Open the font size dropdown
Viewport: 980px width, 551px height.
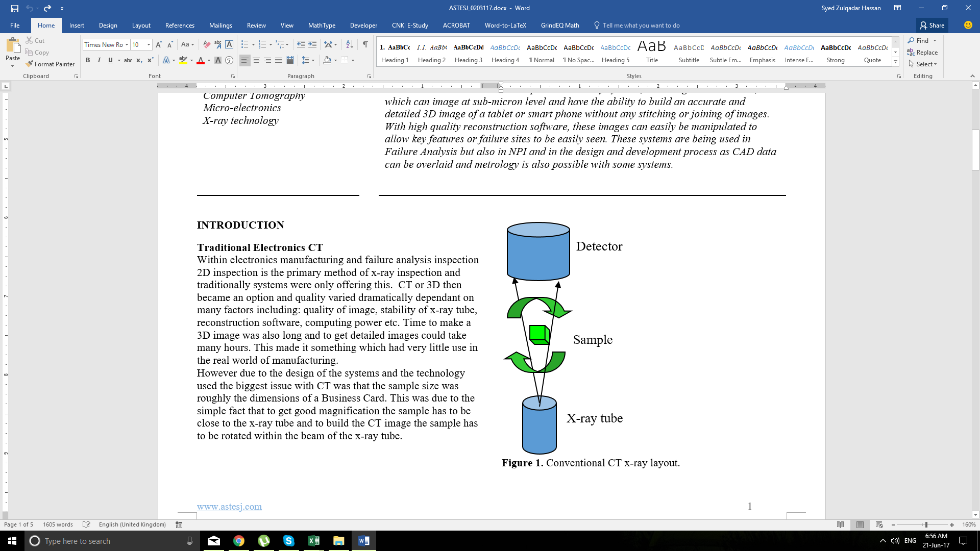(149, 44)
